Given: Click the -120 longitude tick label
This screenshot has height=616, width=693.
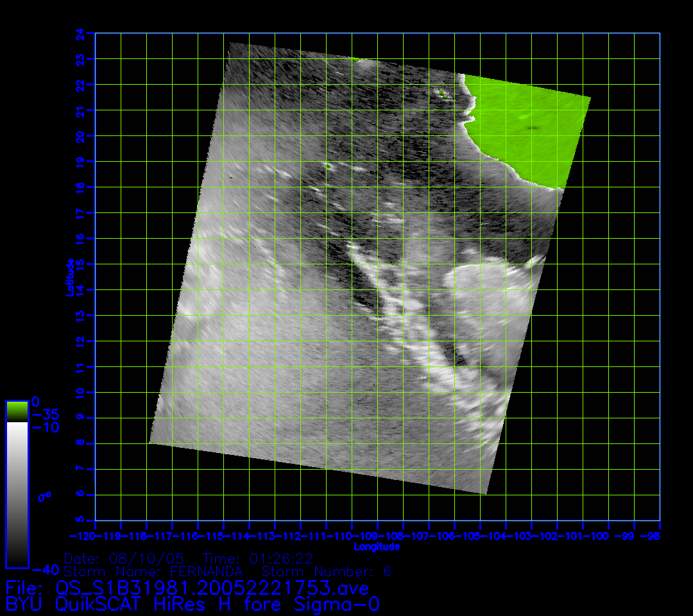Looking at the screenshot, I should [82, 536].
